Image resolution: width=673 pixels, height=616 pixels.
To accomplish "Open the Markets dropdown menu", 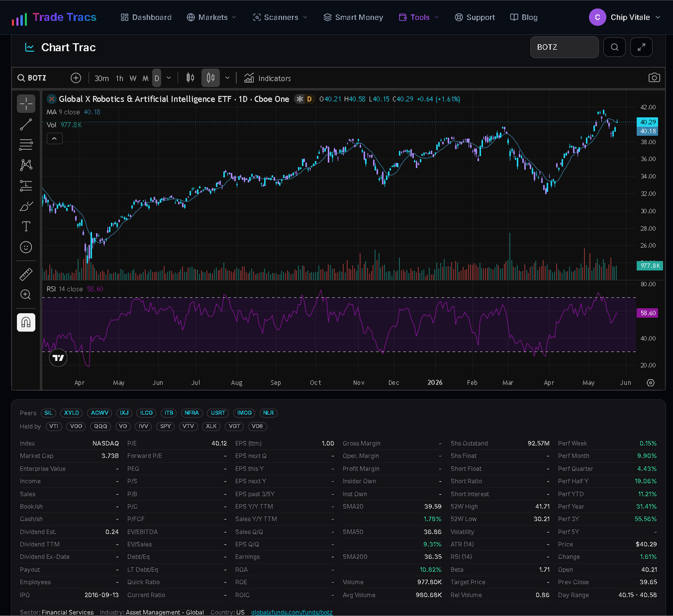I will coord(211,17).
